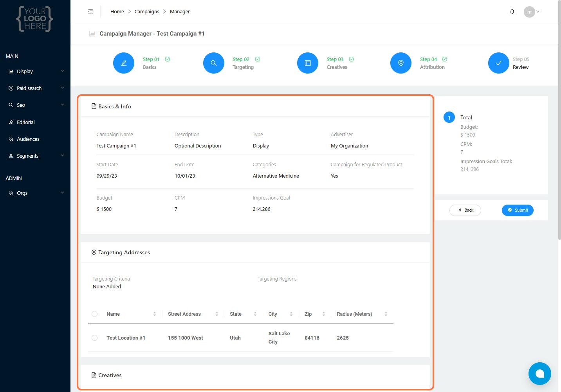Expand the Seo menu chevron
Screen dimensions: 561x392
point(62,105)
